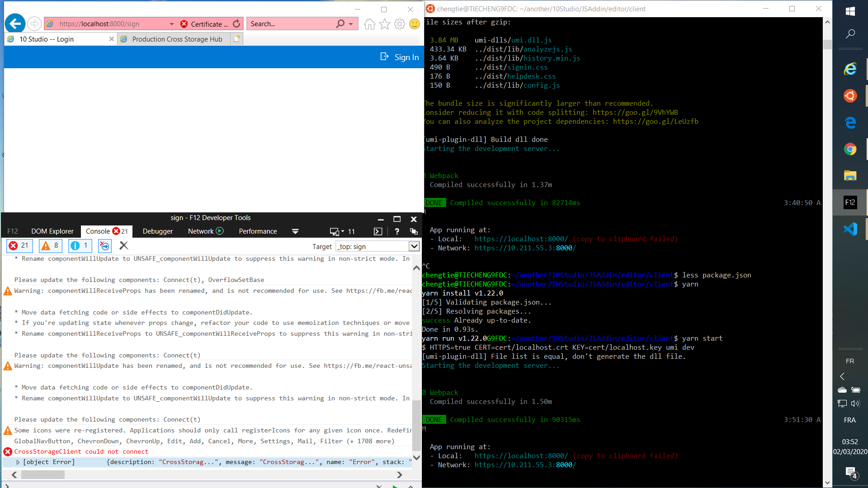
Task: Refresh the page with the reload icon
Action: click(236, 24)
